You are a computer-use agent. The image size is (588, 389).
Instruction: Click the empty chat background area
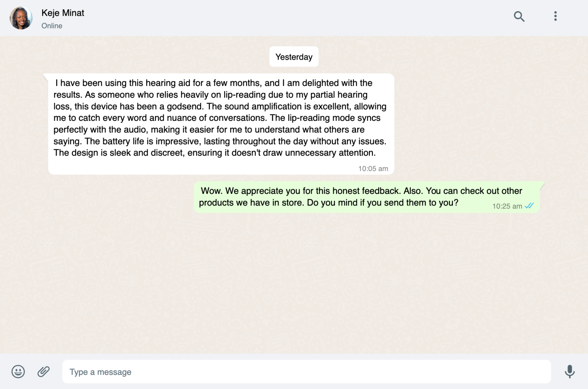[x=294, y=283]
